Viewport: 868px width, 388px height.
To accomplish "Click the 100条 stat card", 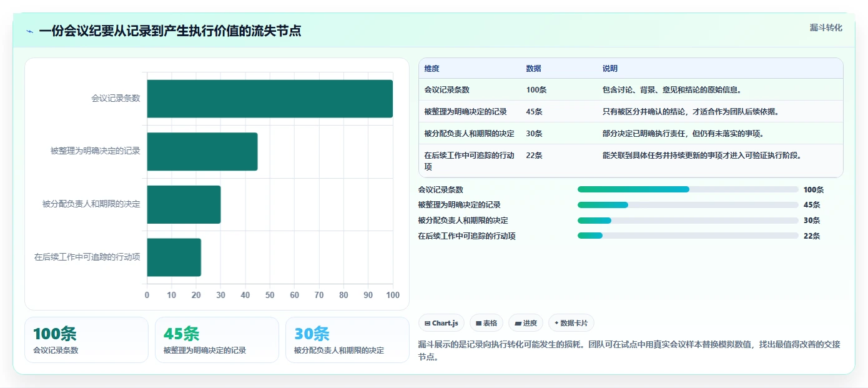I will pyautogui.click(x=86, y=340).
